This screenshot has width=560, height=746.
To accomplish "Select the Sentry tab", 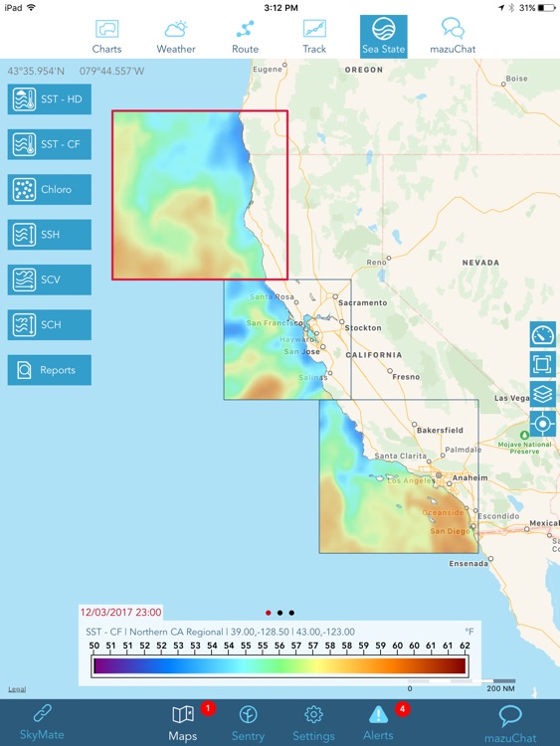I will click(248, 723).
